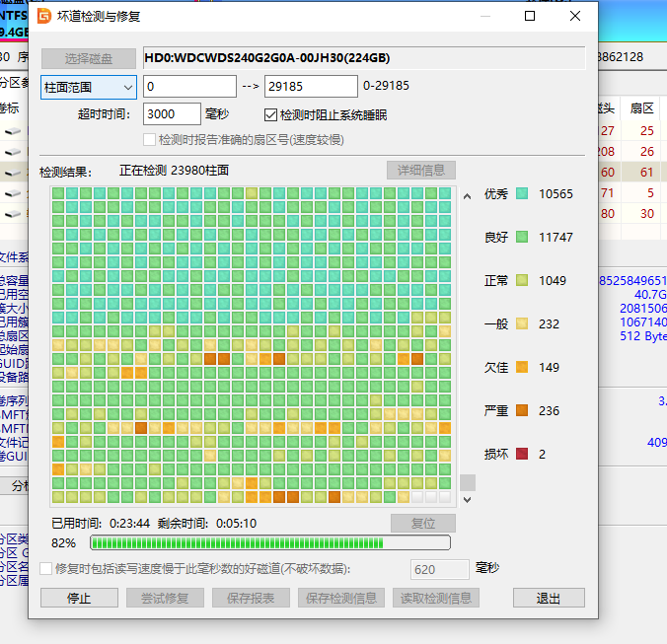Click the 严重 dark orange color swatch
This screenshot has height=644, width=667.
[x=522, y=410]
